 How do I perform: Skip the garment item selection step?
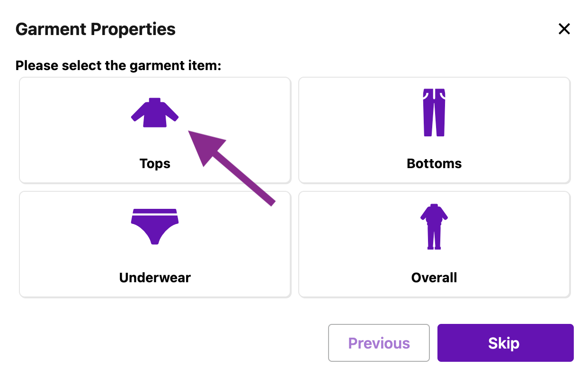[505, 343]
